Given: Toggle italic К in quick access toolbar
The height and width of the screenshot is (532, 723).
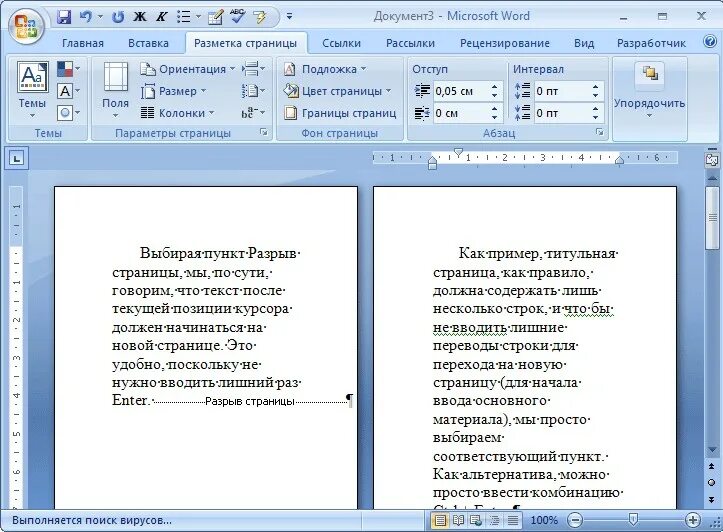Looking at the screenshot, I should coord(161,17).
